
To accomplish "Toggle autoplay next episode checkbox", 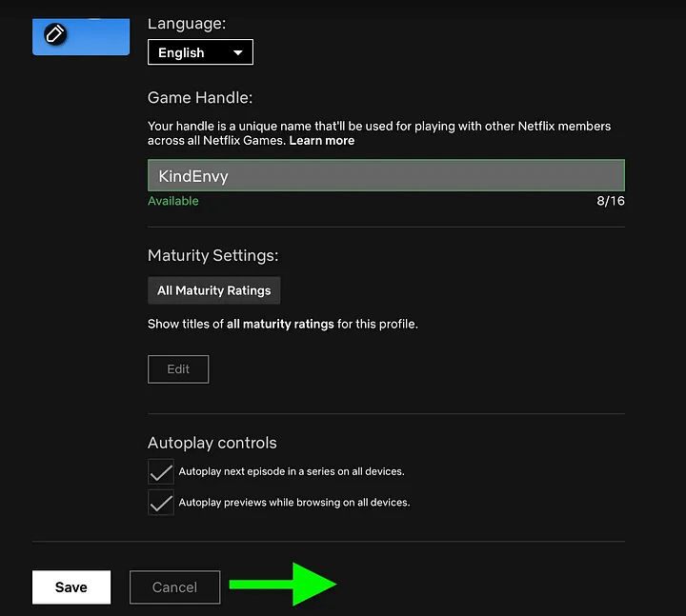I will click(x=161, y=471).
